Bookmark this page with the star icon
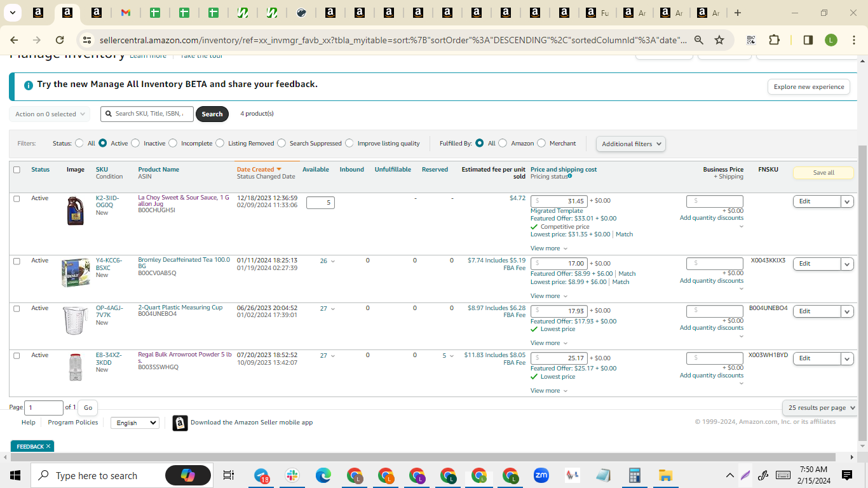The image size is (868, 488). tap(719, 40)
